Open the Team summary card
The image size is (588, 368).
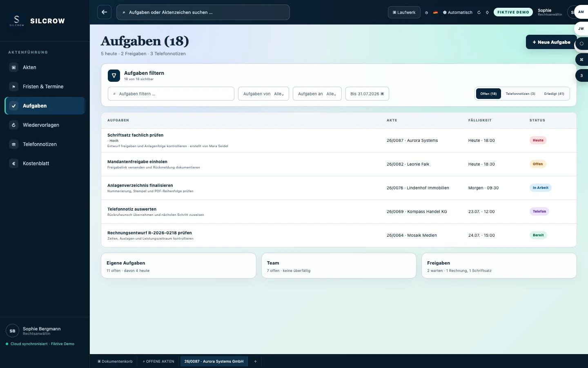339,266
